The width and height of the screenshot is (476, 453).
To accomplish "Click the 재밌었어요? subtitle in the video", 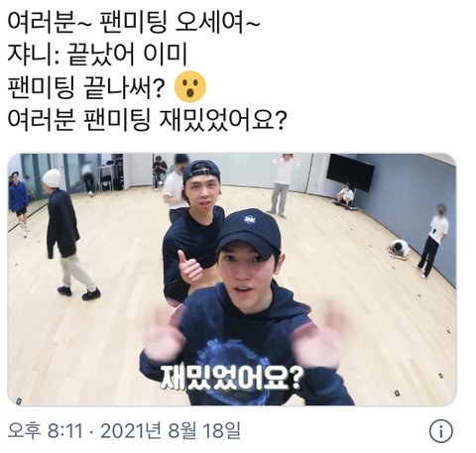I will (x=230, y=377).
